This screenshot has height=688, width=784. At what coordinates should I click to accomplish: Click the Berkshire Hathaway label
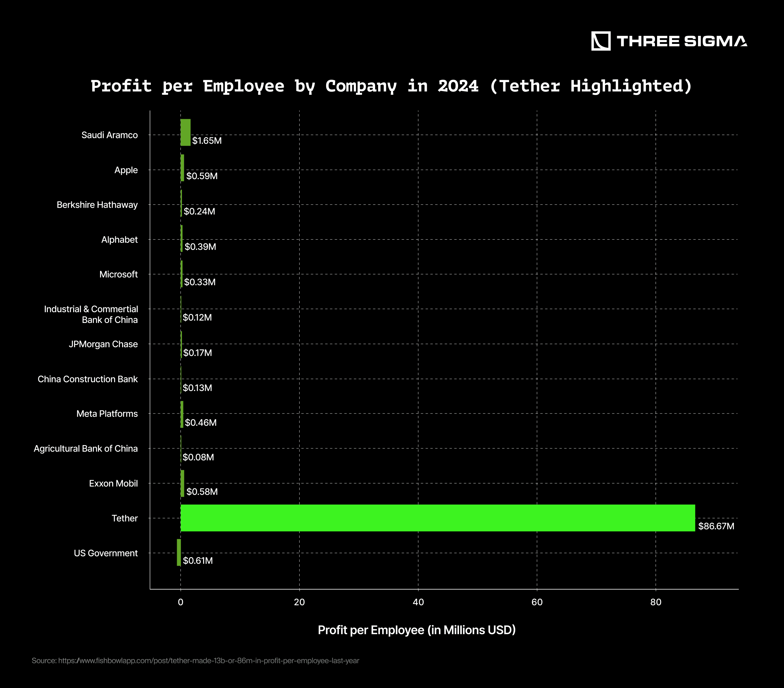click(97, 205)
